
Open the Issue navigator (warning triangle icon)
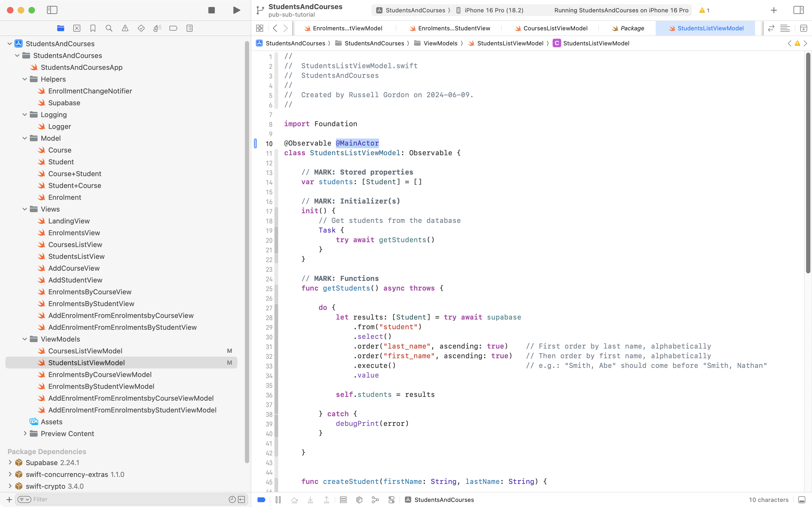pos(125,28)
